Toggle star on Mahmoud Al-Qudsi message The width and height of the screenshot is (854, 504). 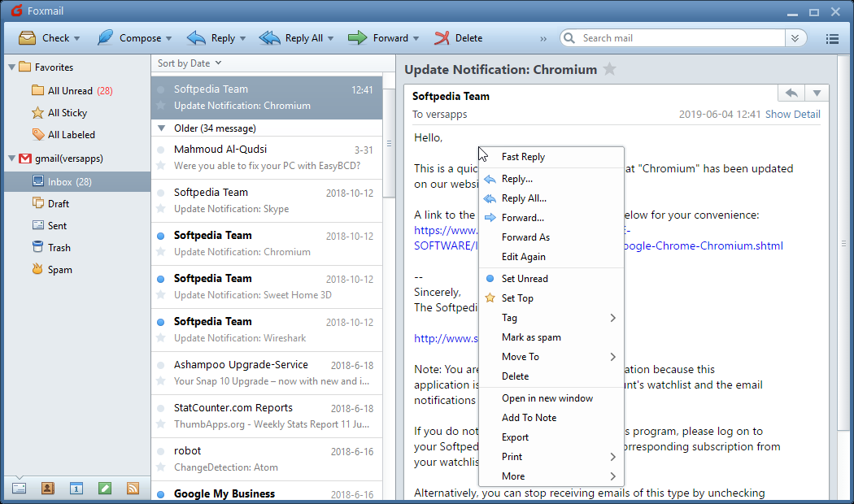[x=161, y=166]
